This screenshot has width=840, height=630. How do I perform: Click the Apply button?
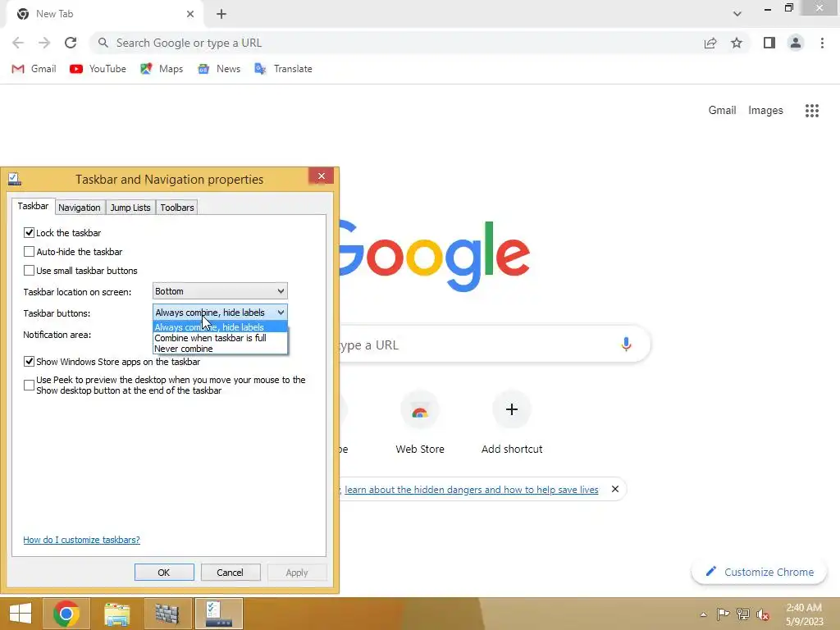[x=297, y=572]
